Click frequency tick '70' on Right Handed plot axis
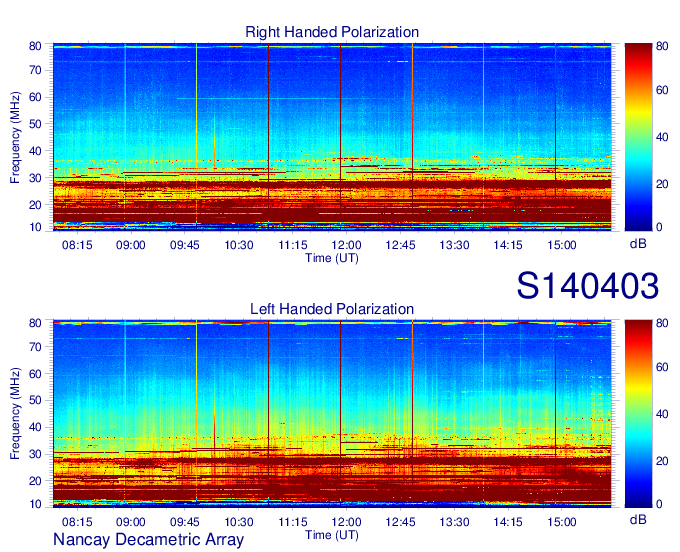This screenshot has height=552, width=680. click(x=35, y=70)
